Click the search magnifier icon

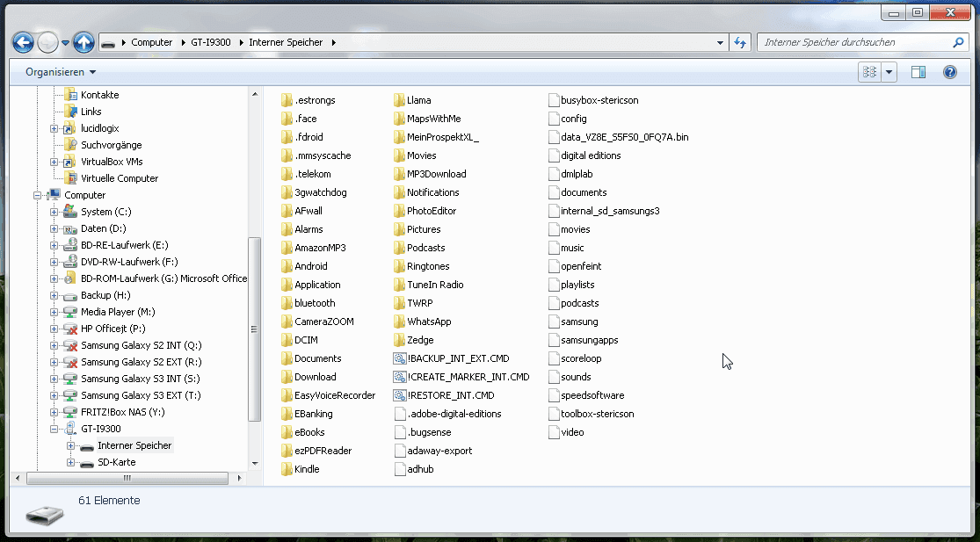958,42
